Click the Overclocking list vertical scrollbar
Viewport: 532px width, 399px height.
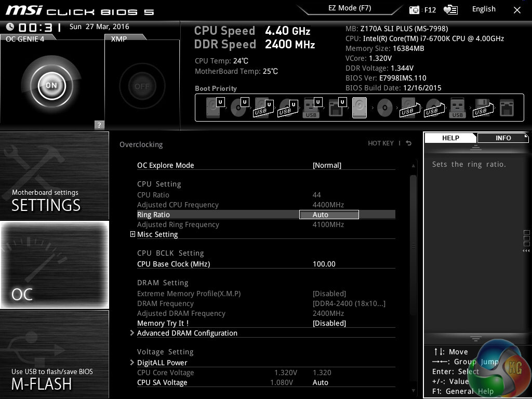413,244
